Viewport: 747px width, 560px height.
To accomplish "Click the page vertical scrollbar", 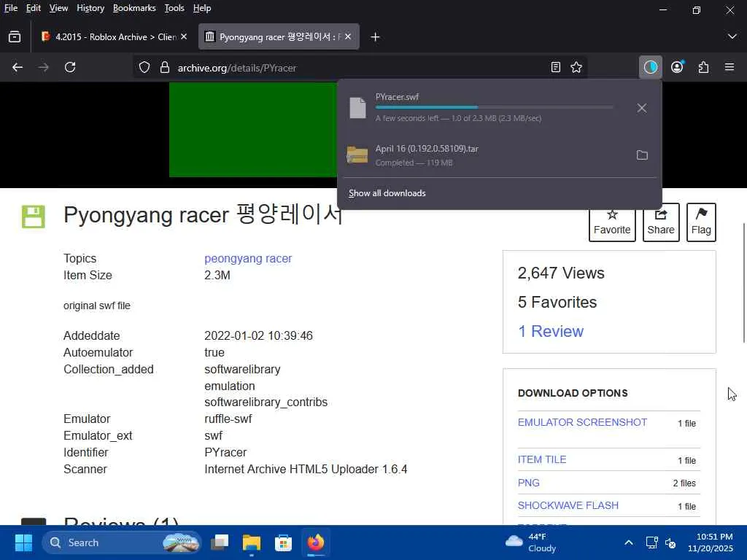I will (x=743, y=282).
